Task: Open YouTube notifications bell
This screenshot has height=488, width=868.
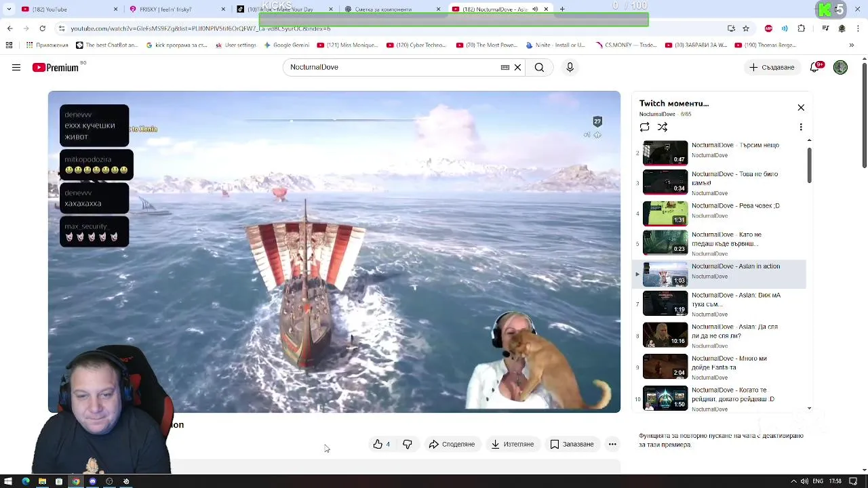Action: [x=816, y=67]
